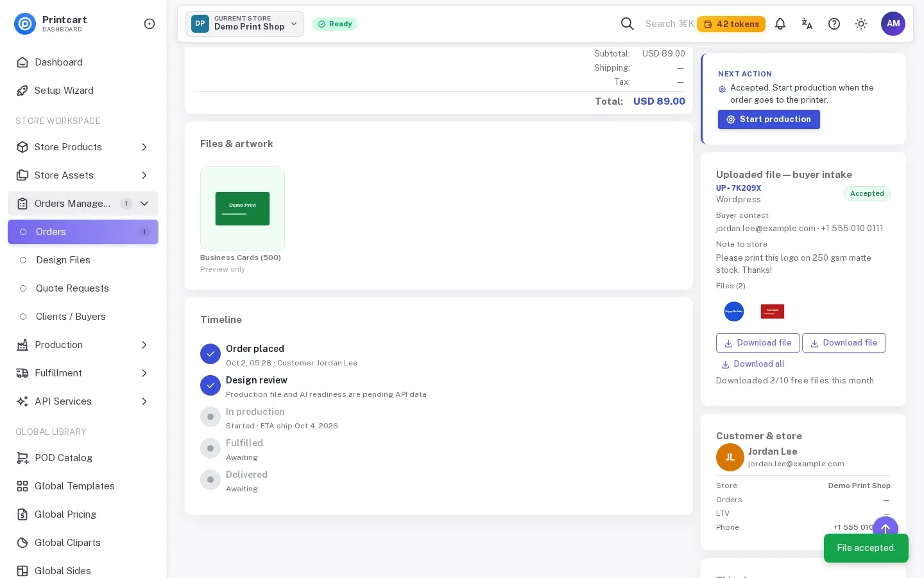Screen dimensions: 924x578
Task: Click the Search input field
Action: pos(669,24)
